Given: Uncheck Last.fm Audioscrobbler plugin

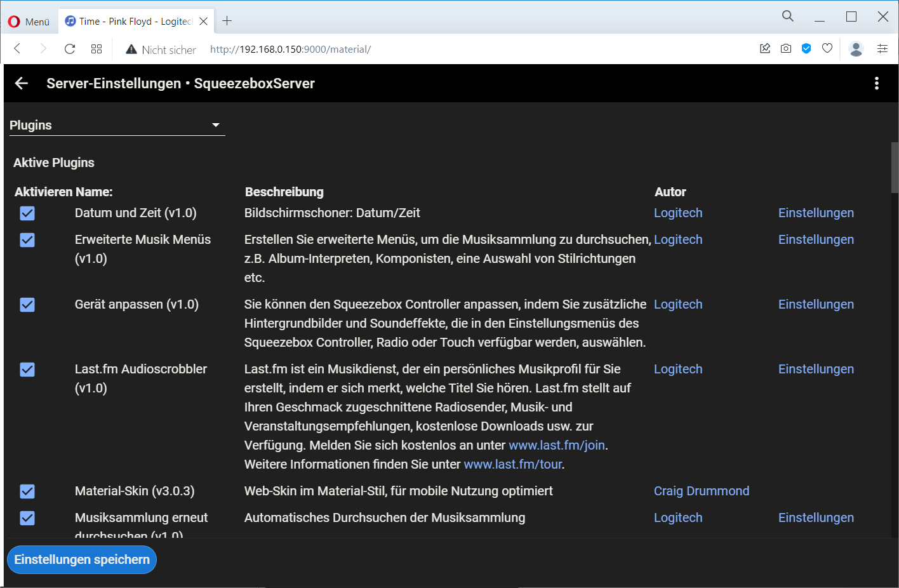Looking at the screenshot, I should pos(27,370).
